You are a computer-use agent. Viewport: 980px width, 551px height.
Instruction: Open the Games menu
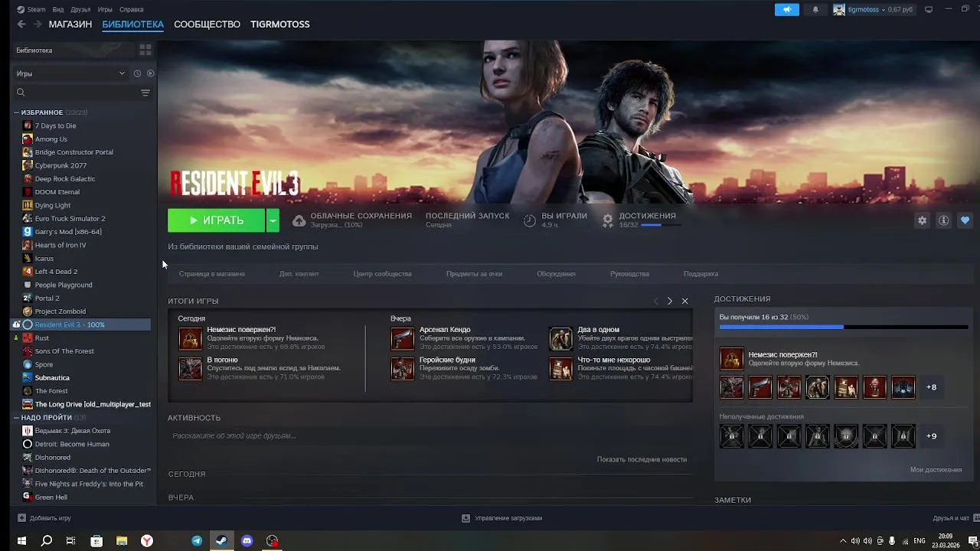105,10
